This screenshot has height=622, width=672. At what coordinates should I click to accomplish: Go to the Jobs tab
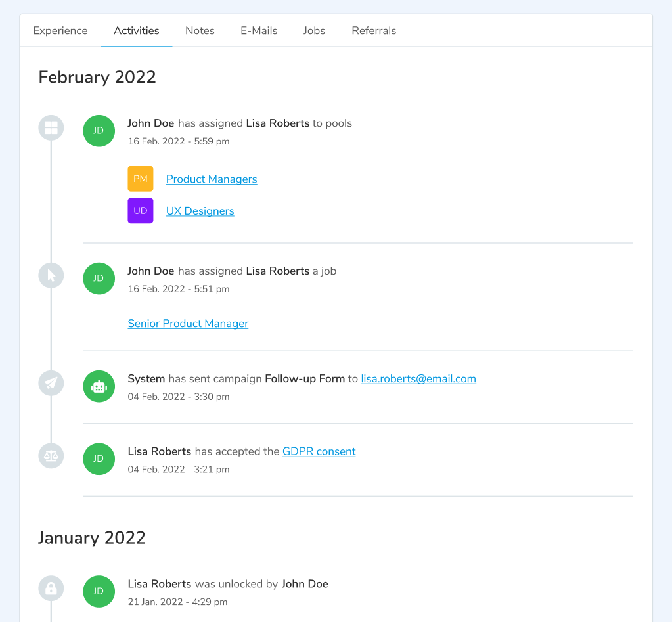(x=314, y=31)
